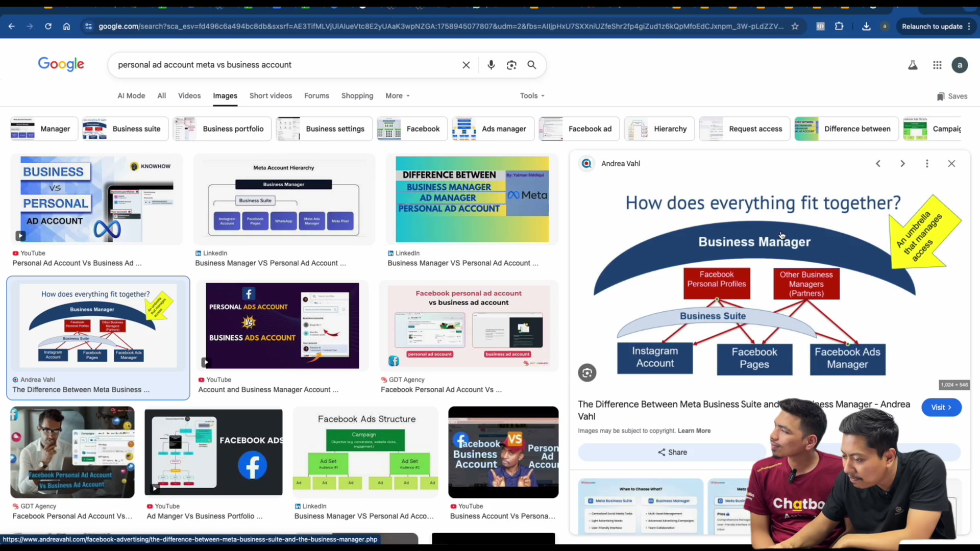Expand the More search filters menu

click(x=398, y=96)
